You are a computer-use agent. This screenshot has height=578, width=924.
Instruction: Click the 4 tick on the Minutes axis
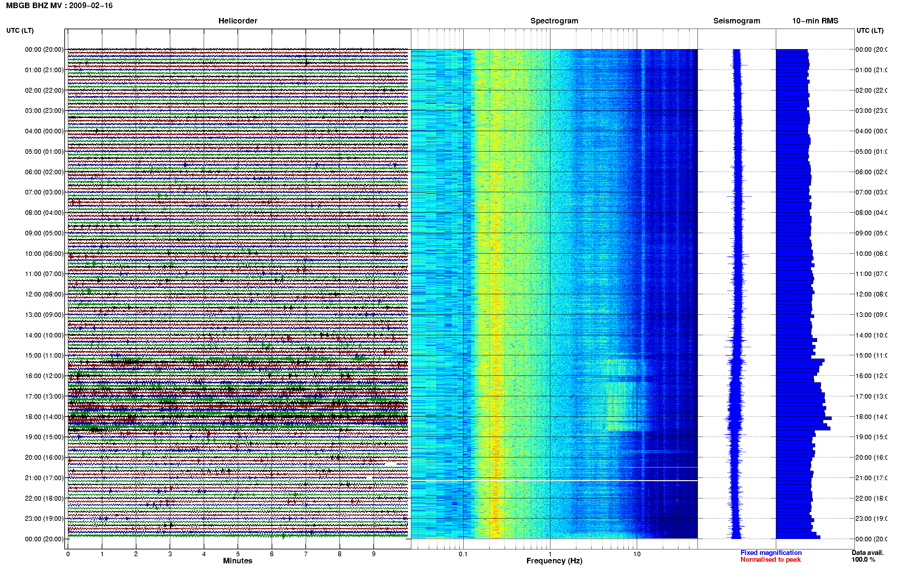point(204,554)
